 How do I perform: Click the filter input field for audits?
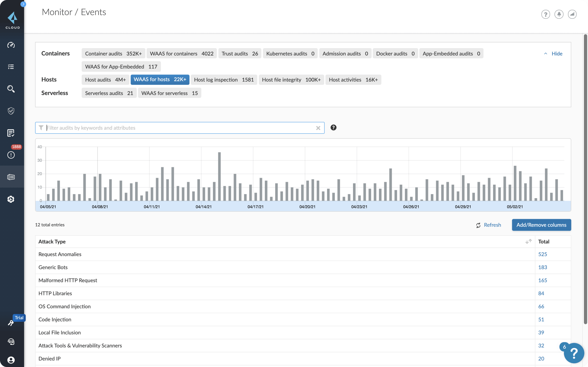179,128
